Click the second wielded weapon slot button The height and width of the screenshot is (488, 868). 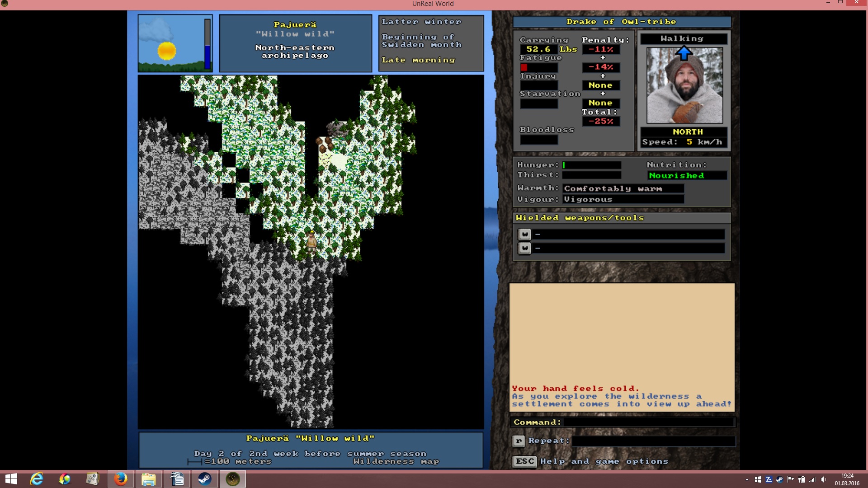click(524, 248)
